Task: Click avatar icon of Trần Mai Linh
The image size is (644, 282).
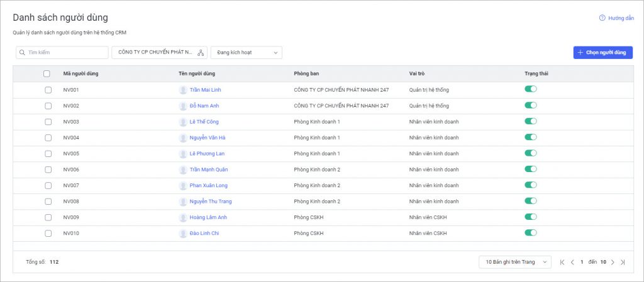Action: [183, 90]
